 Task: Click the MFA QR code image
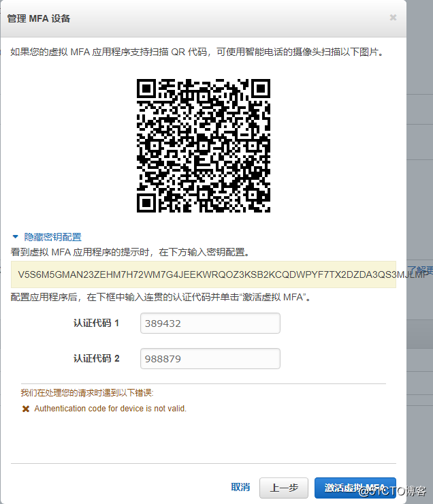pos(204,146)
